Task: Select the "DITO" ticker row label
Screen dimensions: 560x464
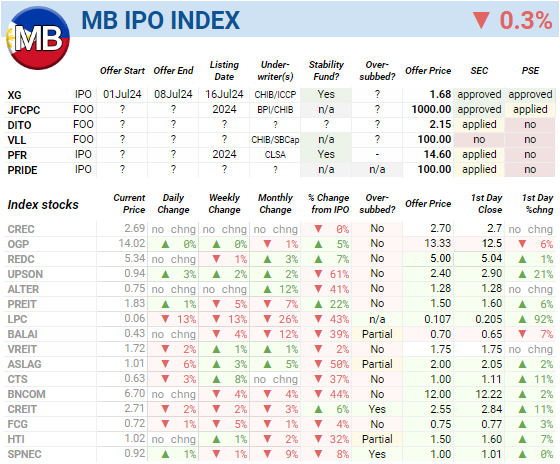Action: click(x=19, y=125)
